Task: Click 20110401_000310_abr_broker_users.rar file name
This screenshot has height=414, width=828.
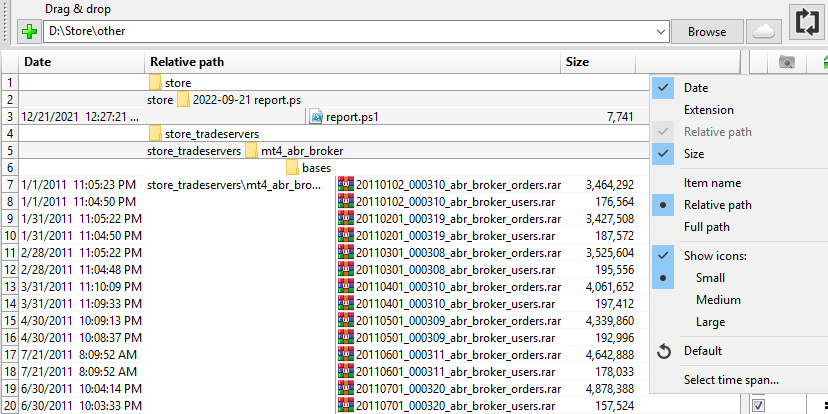Action: click(x=455, y=304)
